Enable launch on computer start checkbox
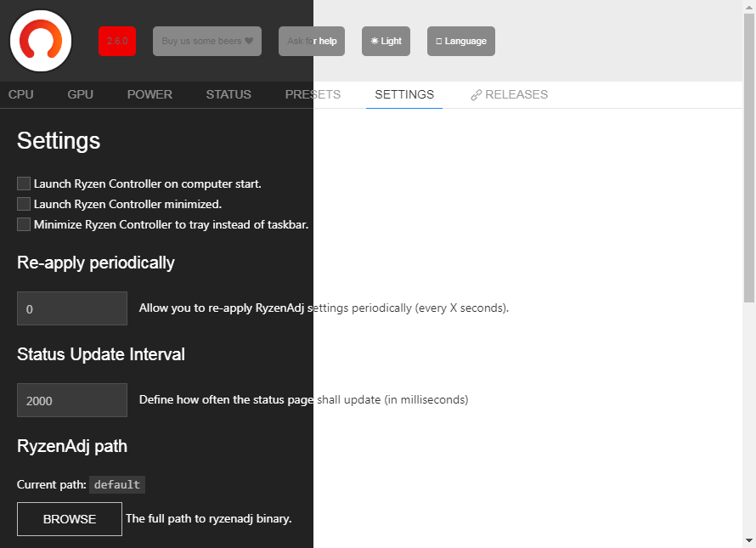 [24, 184]
